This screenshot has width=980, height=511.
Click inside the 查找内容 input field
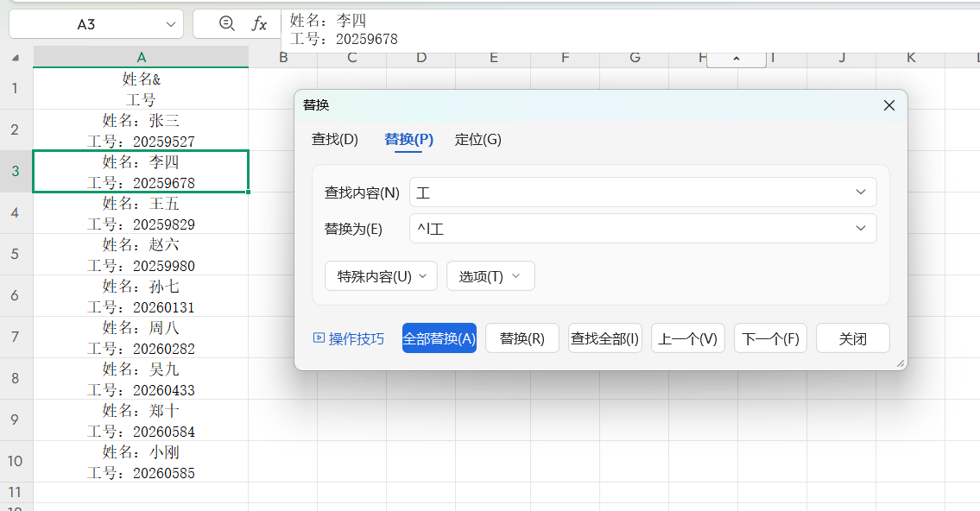click(x=604, y=192)
